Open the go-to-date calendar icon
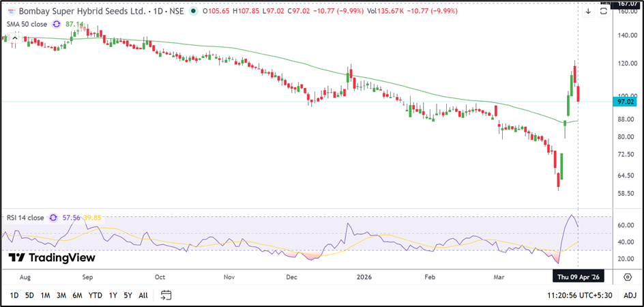The width and height of the screenshot is (644, 307). coord(166,295)
